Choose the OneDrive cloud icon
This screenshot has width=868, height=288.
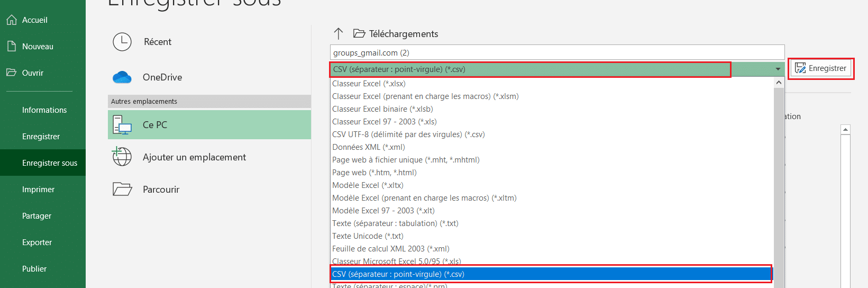[x=122, y=77]
